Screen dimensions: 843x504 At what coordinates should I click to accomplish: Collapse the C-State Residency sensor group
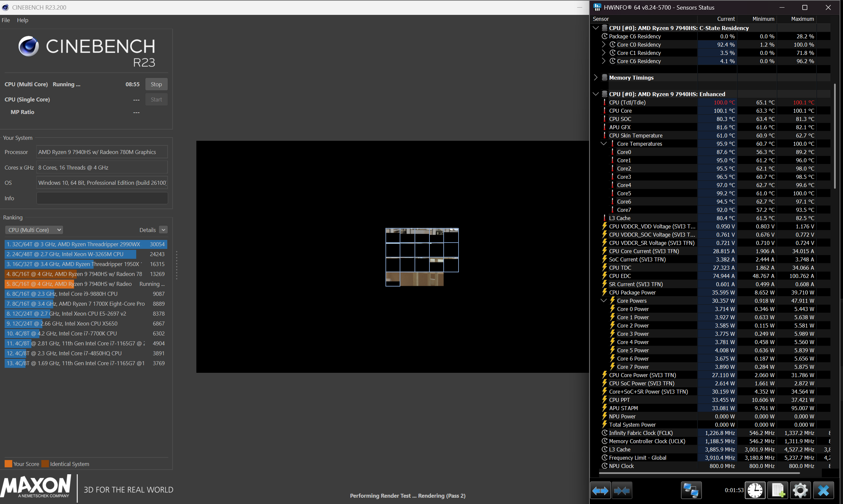(595, 28)
